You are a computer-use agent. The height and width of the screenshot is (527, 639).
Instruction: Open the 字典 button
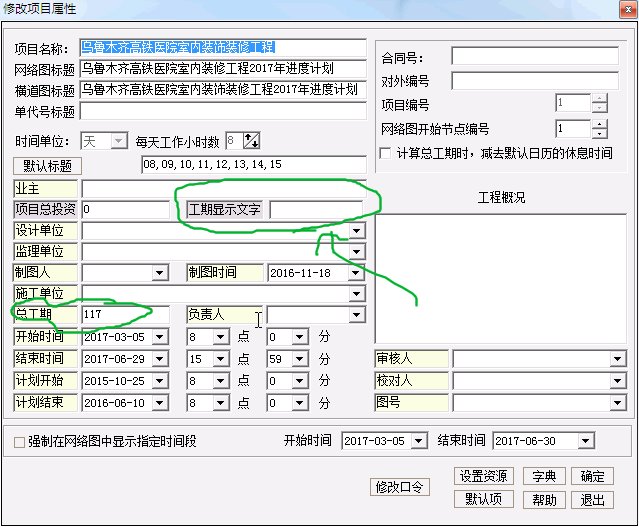(544, 476)
